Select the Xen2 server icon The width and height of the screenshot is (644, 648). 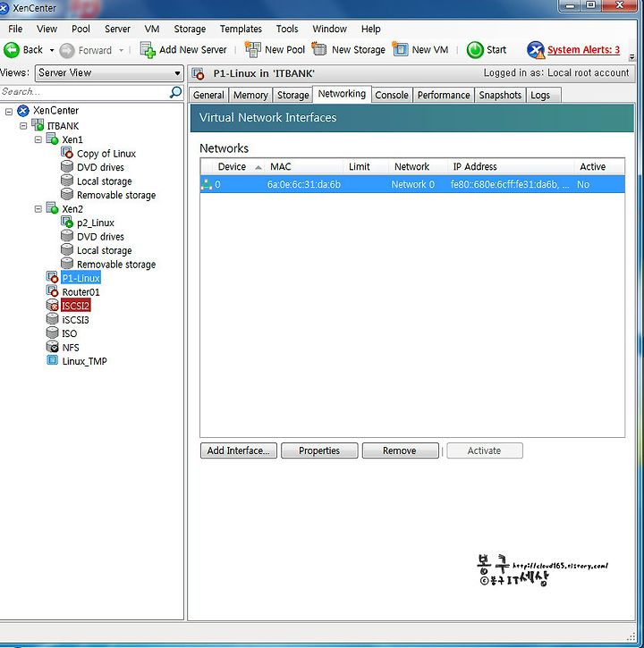click(x=52, y=208)
